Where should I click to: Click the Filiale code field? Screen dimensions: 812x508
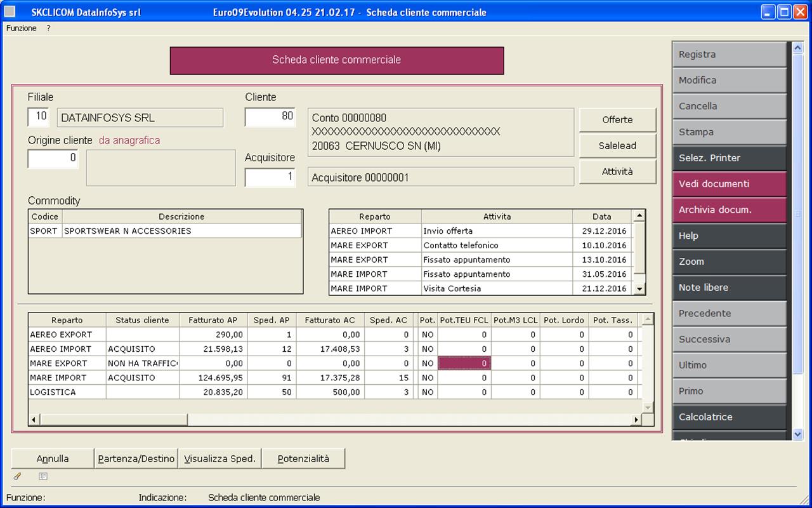pos(39,117)
